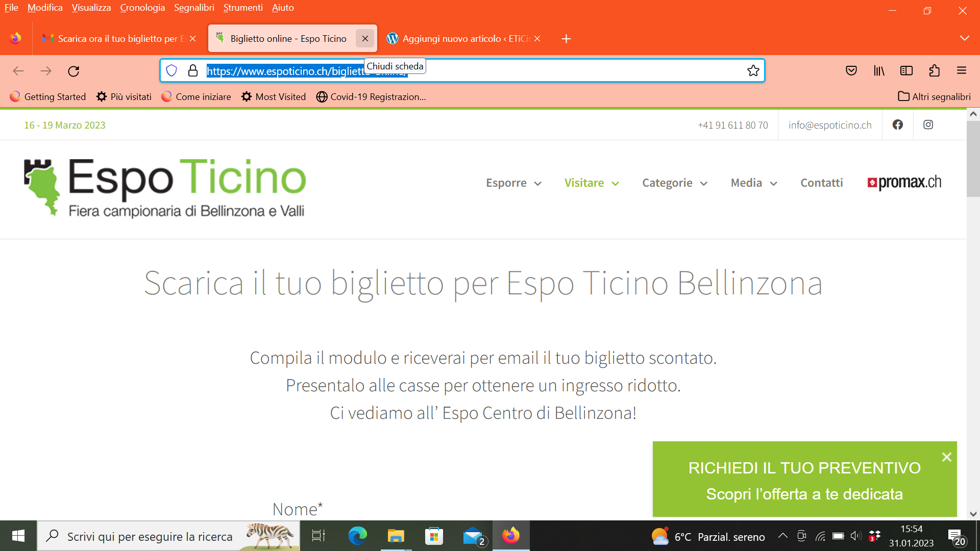This screenshot has height=551, width=980.
Task: Open Firefox View pinned icon
Action: click(16, 38)
